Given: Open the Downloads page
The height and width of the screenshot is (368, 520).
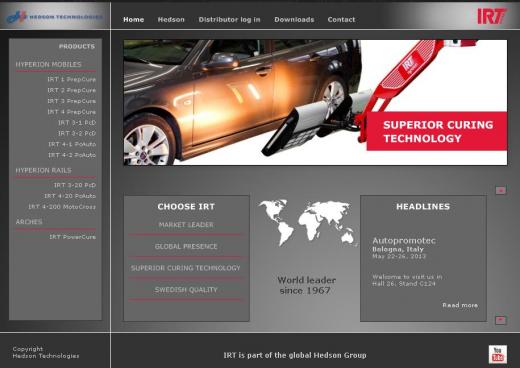Looking at the screenshot, I should [x=294, y=20].
